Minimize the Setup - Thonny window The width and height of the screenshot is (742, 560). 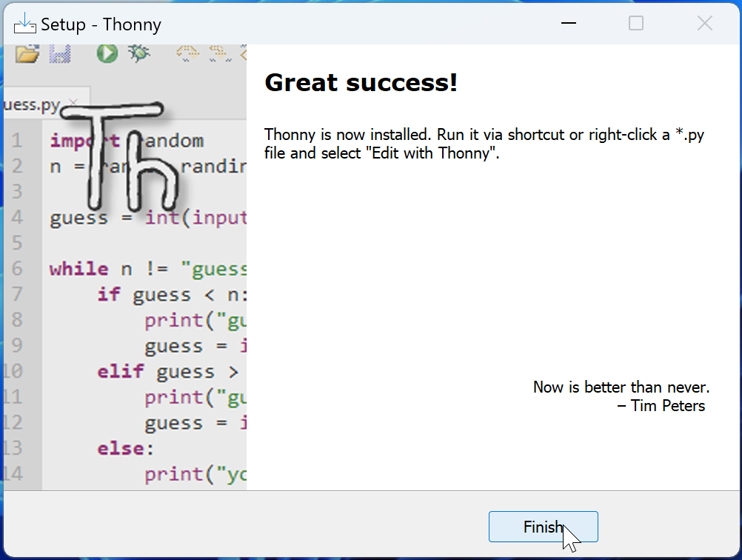568,23
